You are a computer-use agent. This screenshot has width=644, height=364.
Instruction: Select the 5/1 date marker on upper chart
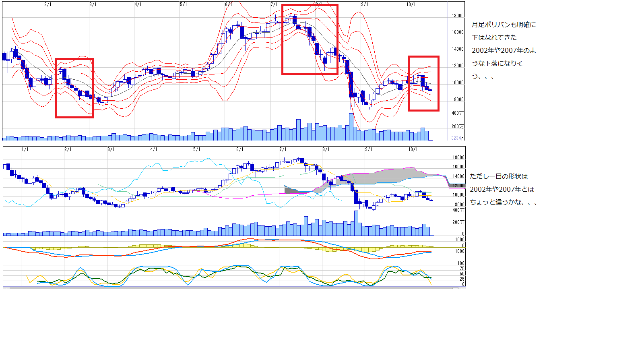[183, 4]
